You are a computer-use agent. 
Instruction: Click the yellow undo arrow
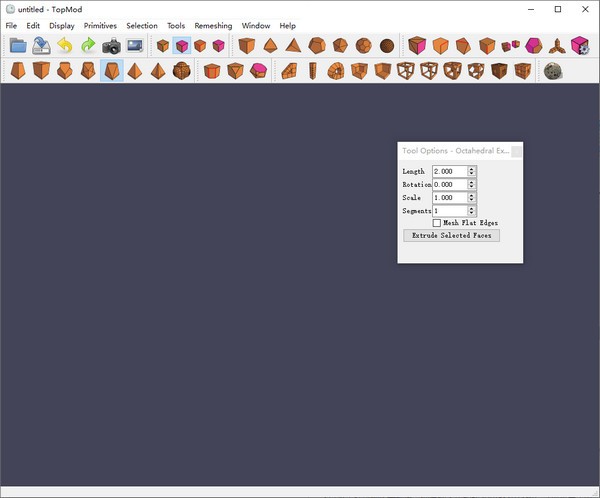coord(64,46)
